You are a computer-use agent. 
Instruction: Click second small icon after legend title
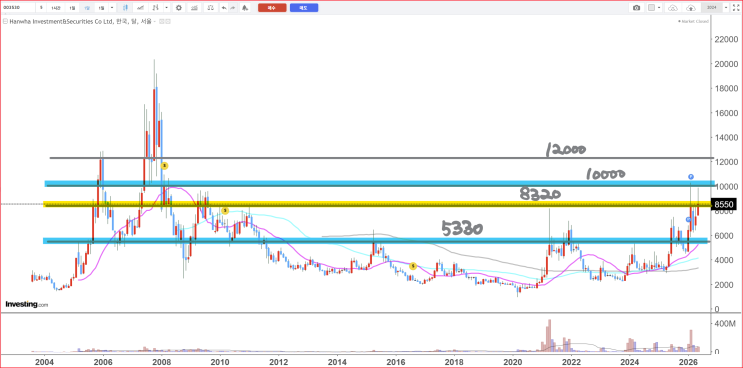[168, 21]
